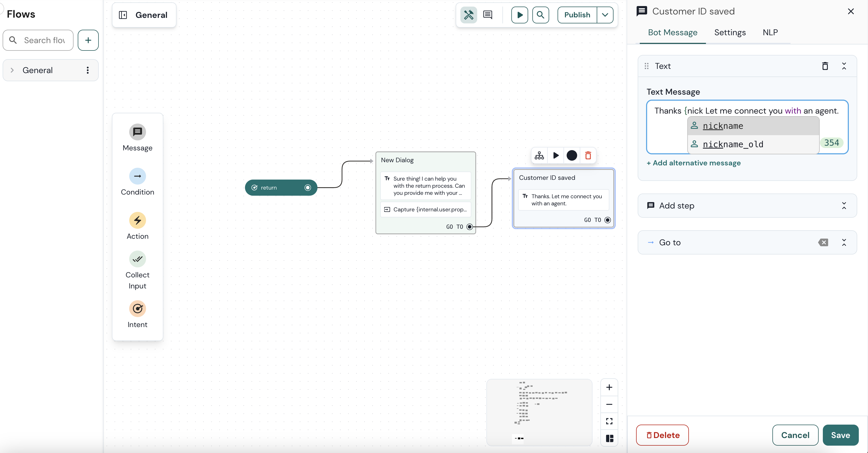868x453 pixels.
Task: Click red trash icon above Customer ID node
Action: tap(588, 155)
